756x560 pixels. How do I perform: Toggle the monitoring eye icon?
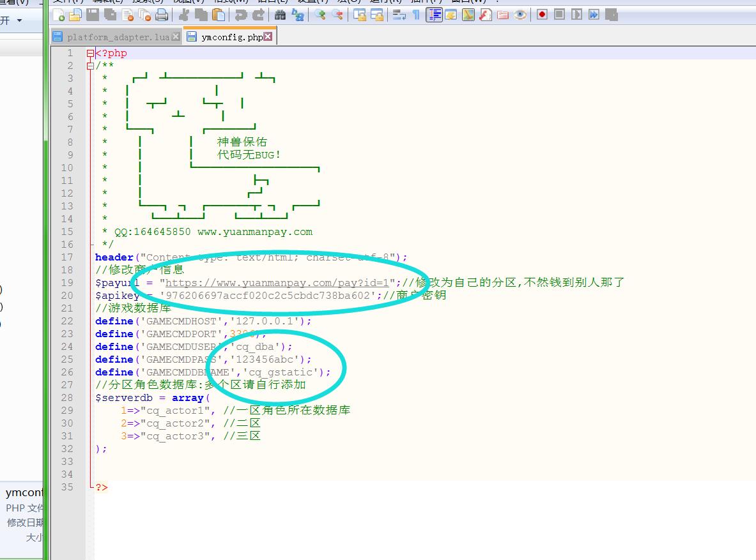(520, 15)
